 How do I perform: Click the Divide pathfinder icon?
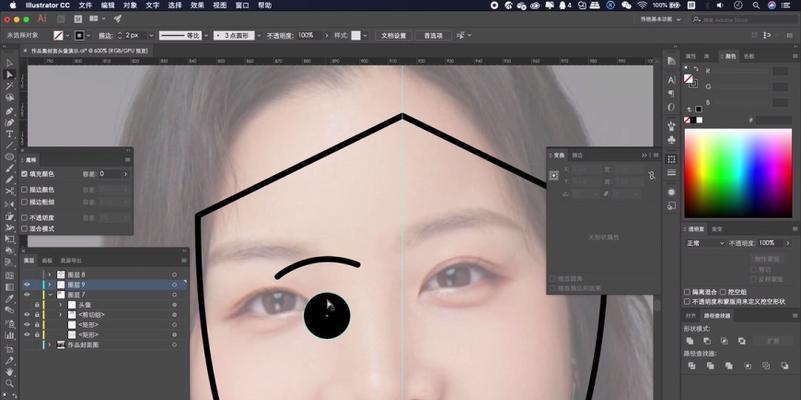pos(692,366)
